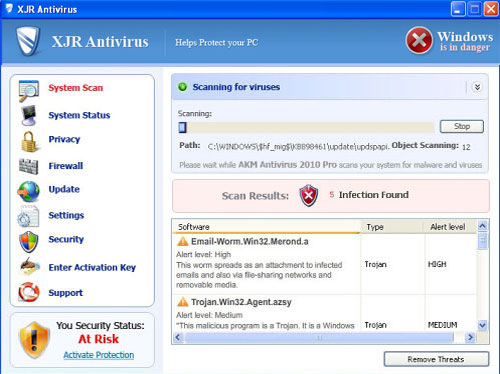500x374 pixels.
Task: Click the results list scroll down arrow
Action: click(x=482, y=325)
